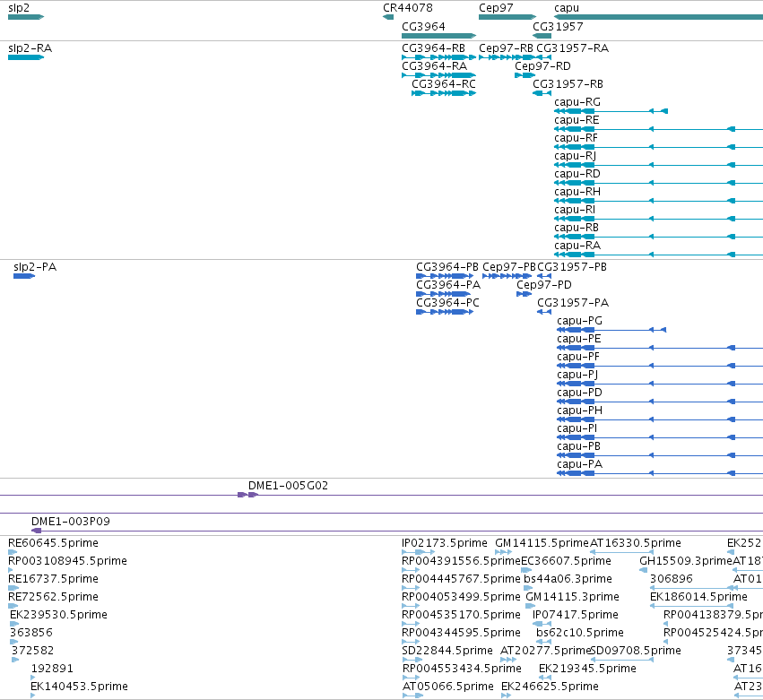
Task: Select the capu-RB transcript
Action: coord(658,237)
